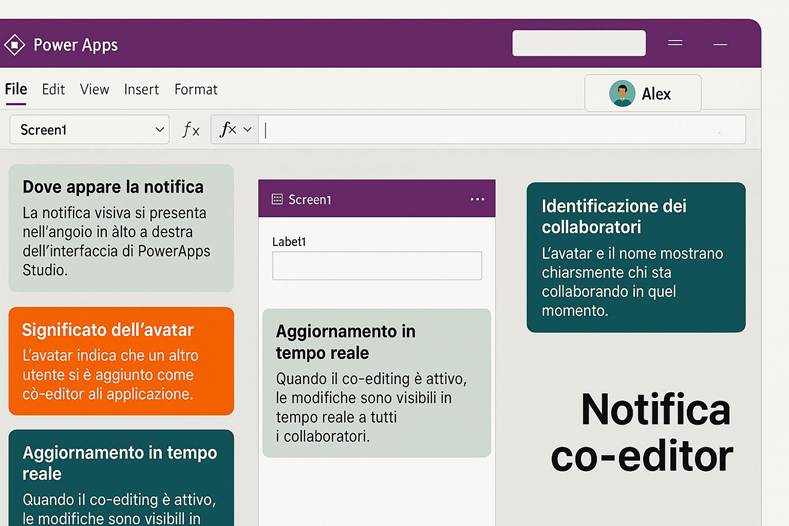
Task: Open the View menu
Action: 94,89
